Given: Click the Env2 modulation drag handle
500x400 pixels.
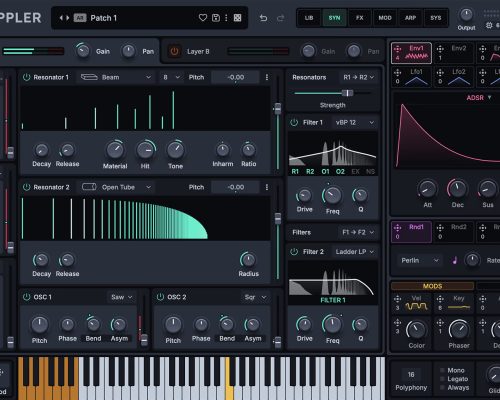Looking at the screenshot, I should [440, 49].
